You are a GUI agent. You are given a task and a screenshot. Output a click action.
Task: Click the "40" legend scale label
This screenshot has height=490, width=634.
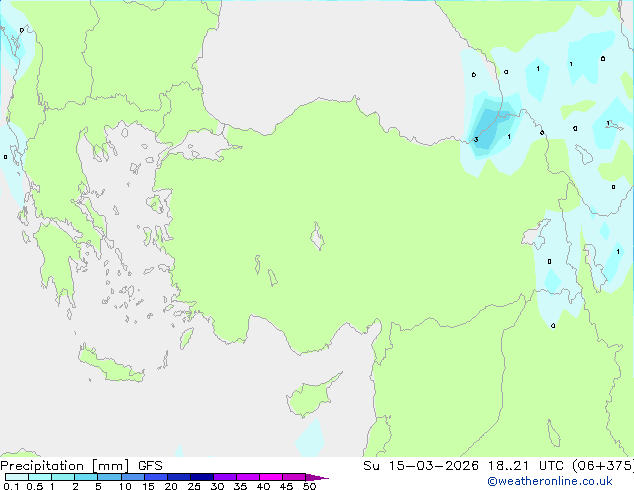click(263, 486)
